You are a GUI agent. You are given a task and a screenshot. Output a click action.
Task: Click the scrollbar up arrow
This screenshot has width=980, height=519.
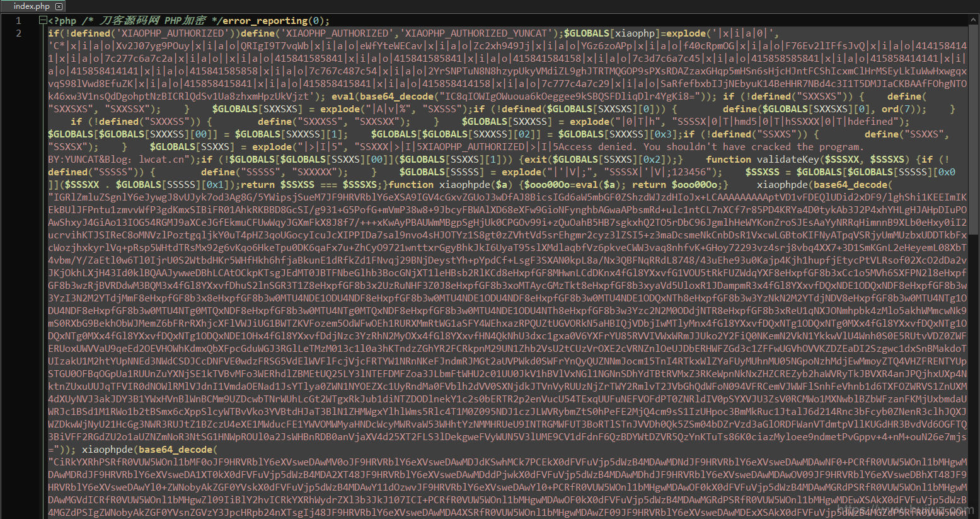pos(974,20)
